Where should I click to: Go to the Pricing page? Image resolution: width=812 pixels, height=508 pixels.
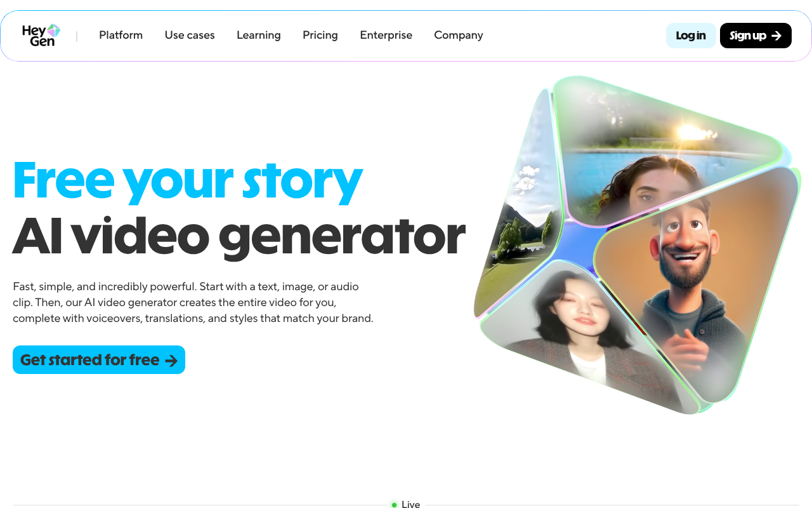click(x=320, y=35)
